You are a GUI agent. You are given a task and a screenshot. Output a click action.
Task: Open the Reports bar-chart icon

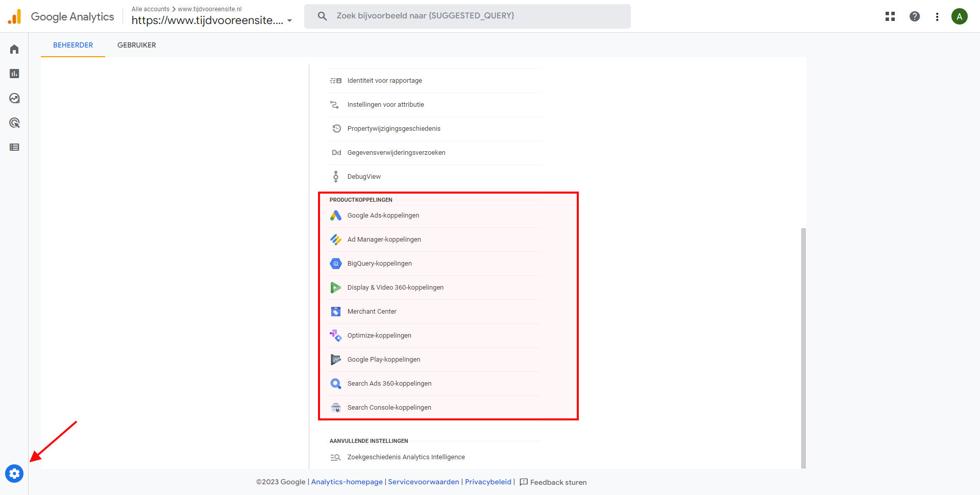tap(14, 74)
